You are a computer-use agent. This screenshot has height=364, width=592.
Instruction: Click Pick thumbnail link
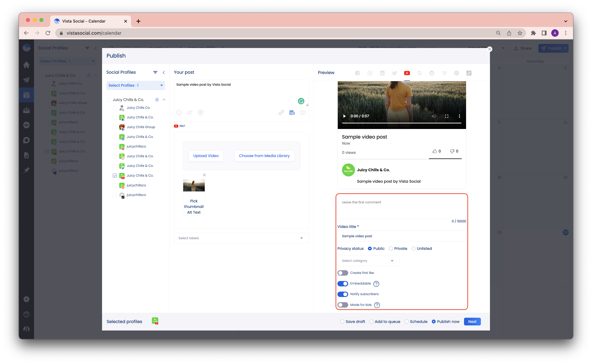194,204
